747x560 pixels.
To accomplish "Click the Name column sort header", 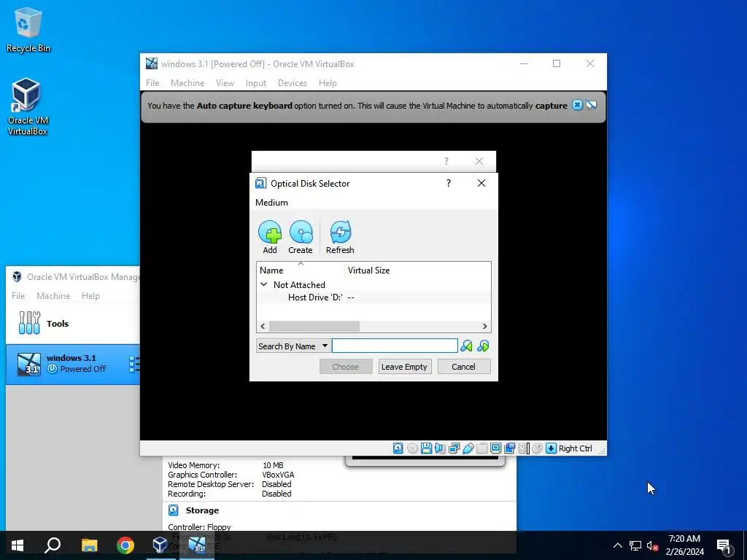I will 300,270.
